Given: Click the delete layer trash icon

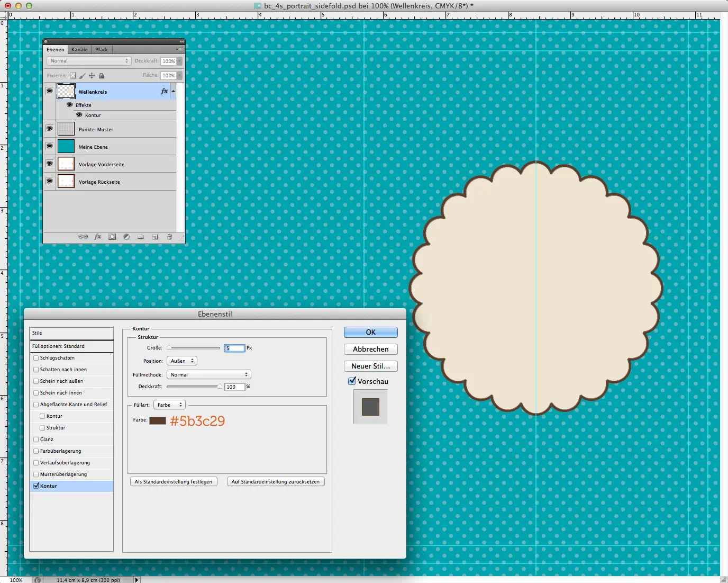Looking at the screenshot, I should (169, 237).
